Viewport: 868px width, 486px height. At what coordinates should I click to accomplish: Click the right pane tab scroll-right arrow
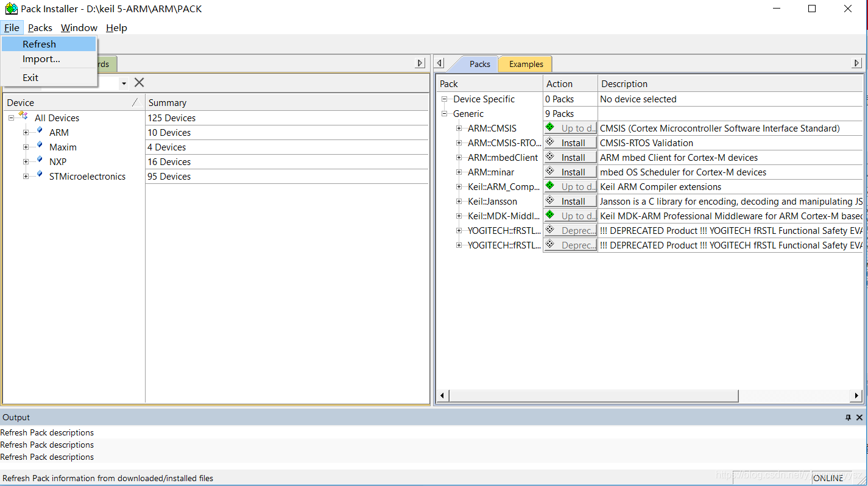coord(856,63)
